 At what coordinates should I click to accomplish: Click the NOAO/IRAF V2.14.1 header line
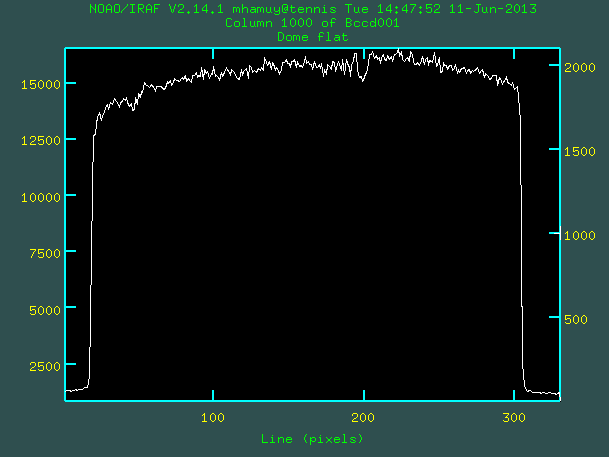[313, 9]
